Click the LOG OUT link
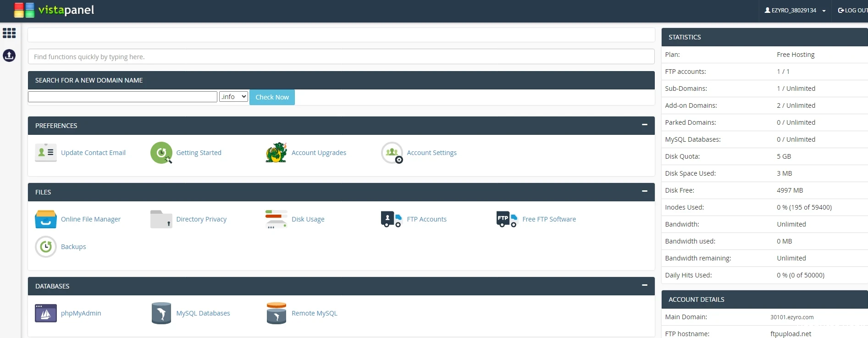The image size is (868, 338). click(853, 11)
